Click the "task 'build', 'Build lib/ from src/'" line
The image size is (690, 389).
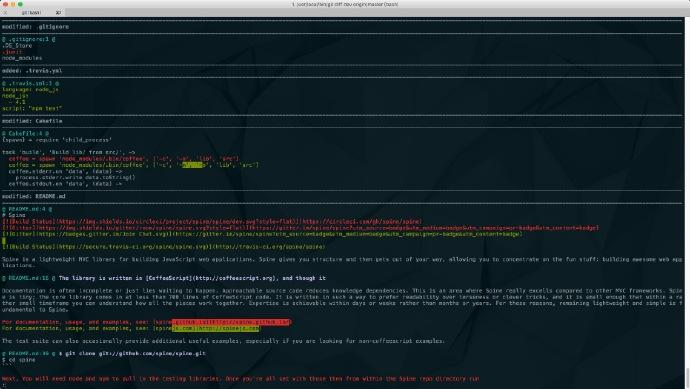(x=69, y=152)
